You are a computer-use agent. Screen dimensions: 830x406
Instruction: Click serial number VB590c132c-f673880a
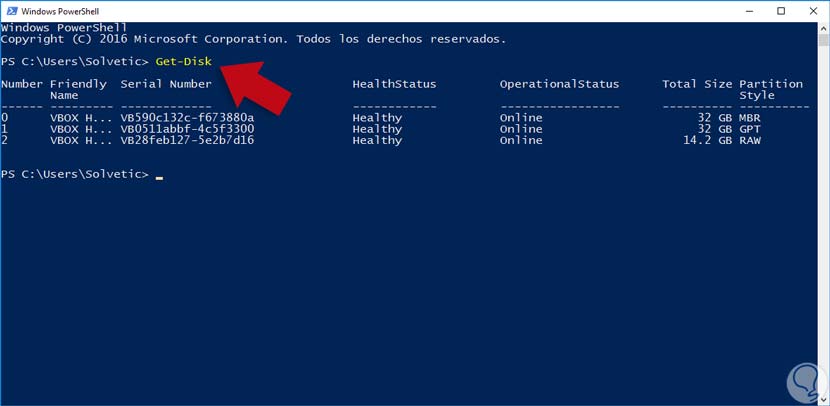(187, 118)
